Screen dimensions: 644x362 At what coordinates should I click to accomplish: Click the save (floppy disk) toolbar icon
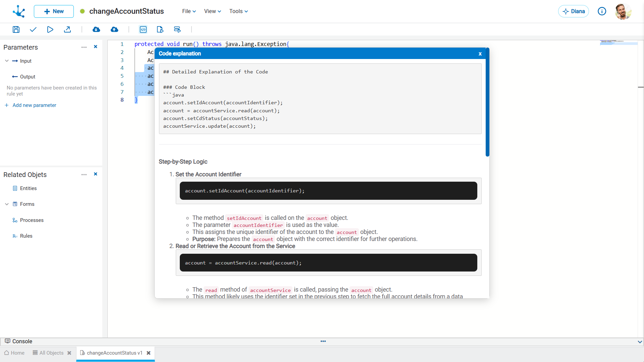(x=16, y=29)
